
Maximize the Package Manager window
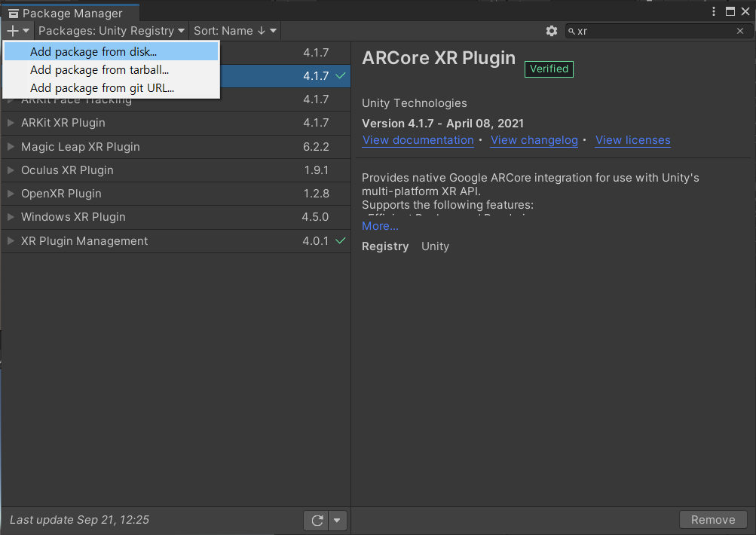click(x=730, y=11)
